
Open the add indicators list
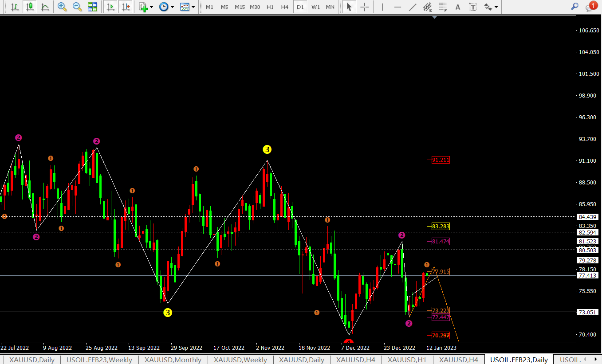(x=143, y=7)
